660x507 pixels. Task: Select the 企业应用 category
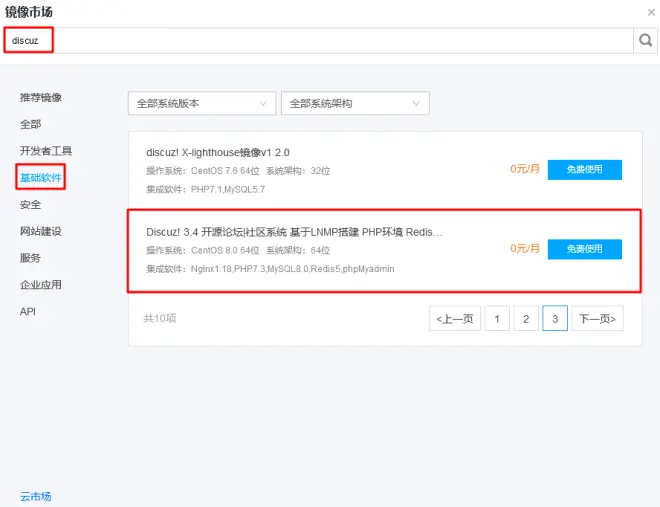[41, 285]
